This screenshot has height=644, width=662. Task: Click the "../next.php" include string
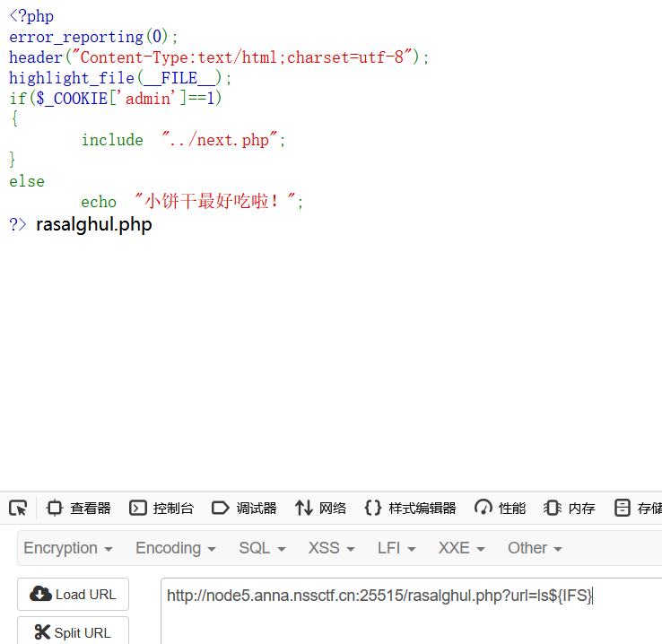tap(220, 140)
